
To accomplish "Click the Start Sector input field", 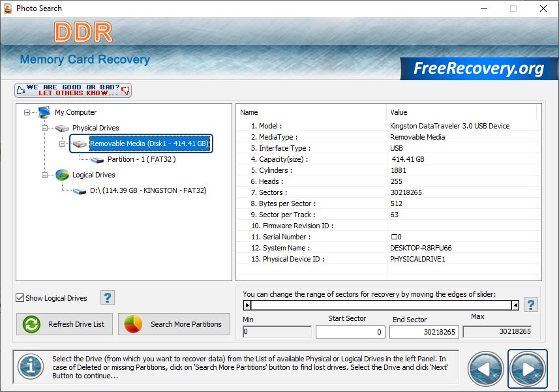I will tap(350, 332).
